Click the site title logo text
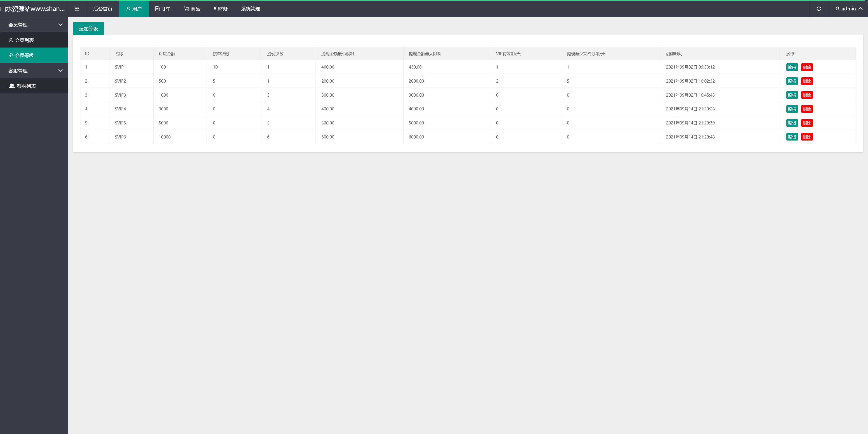This screenshot has width=868, height=434. coord(33,9)
